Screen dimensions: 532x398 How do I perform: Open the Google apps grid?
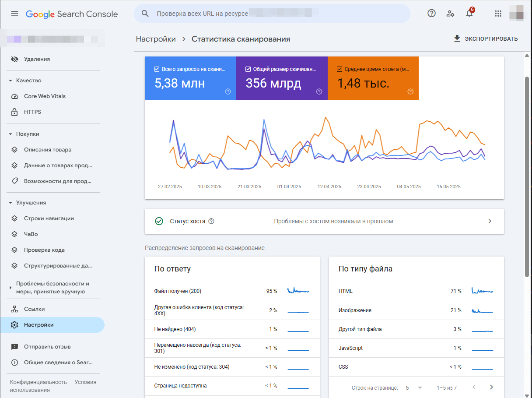[498, 14]
